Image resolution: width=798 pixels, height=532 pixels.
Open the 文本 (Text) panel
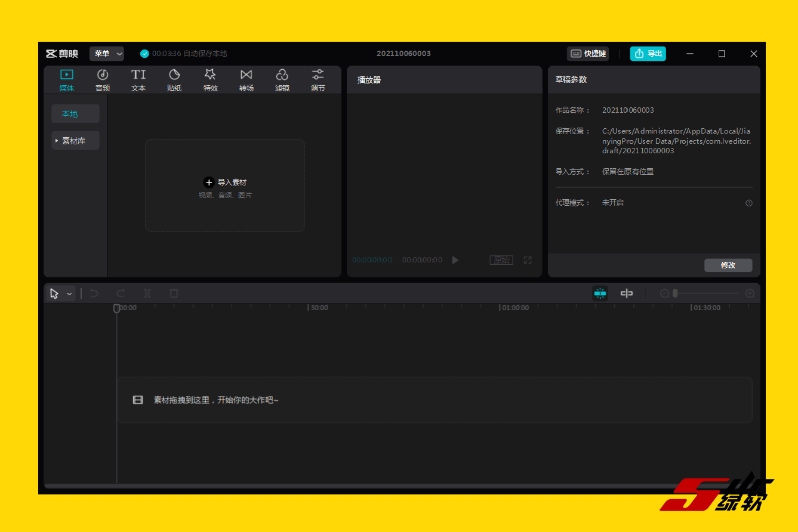tap(138, 80)
